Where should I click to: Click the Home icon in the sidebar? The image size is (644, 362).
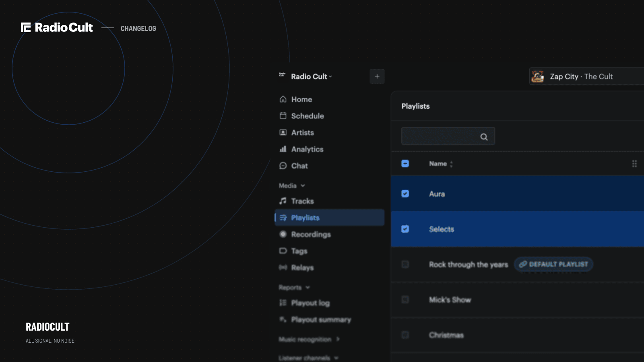[283, 99]
